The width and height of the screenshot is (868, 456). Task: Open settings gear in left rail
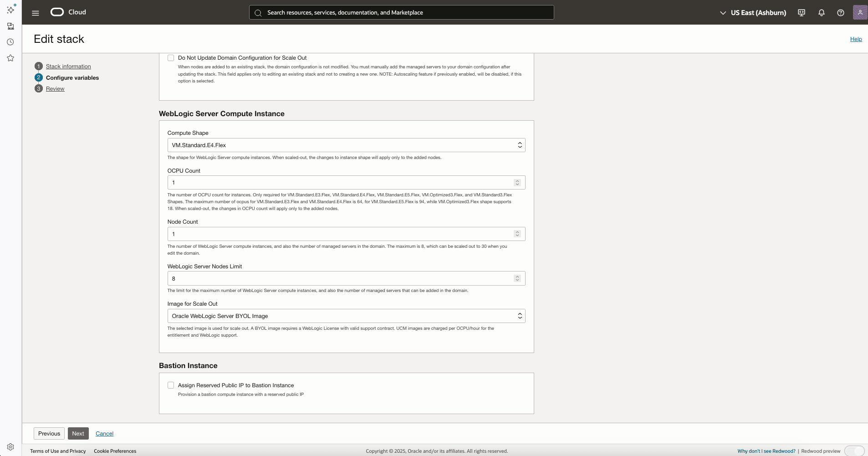tap(10, 447)
